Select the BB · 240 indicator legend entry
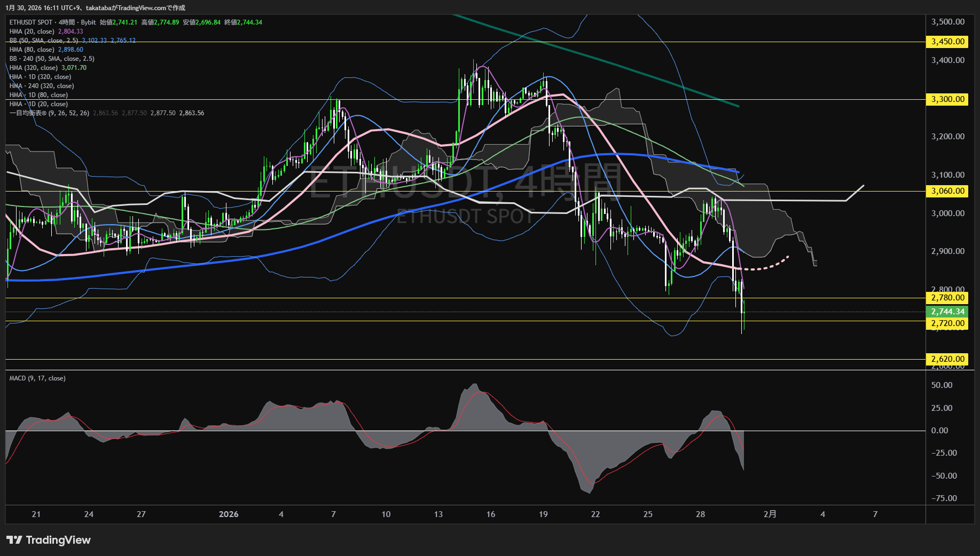Screen dimensions: 980x556 coord(52,59)
